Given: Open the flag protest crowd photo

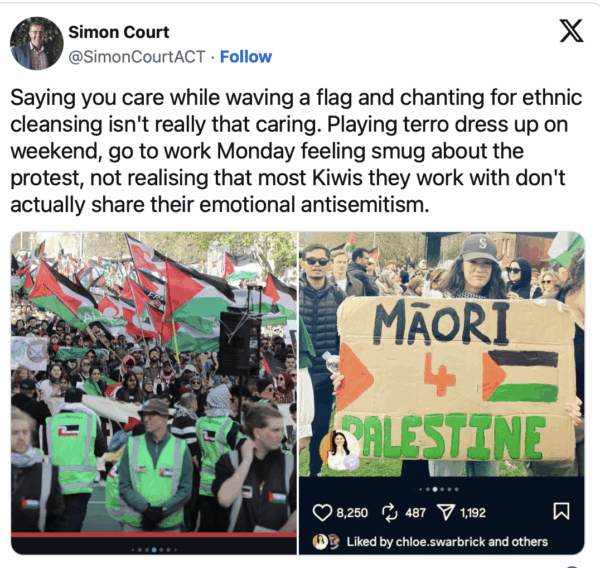Looking at the screenshot, I should (154, 382).
